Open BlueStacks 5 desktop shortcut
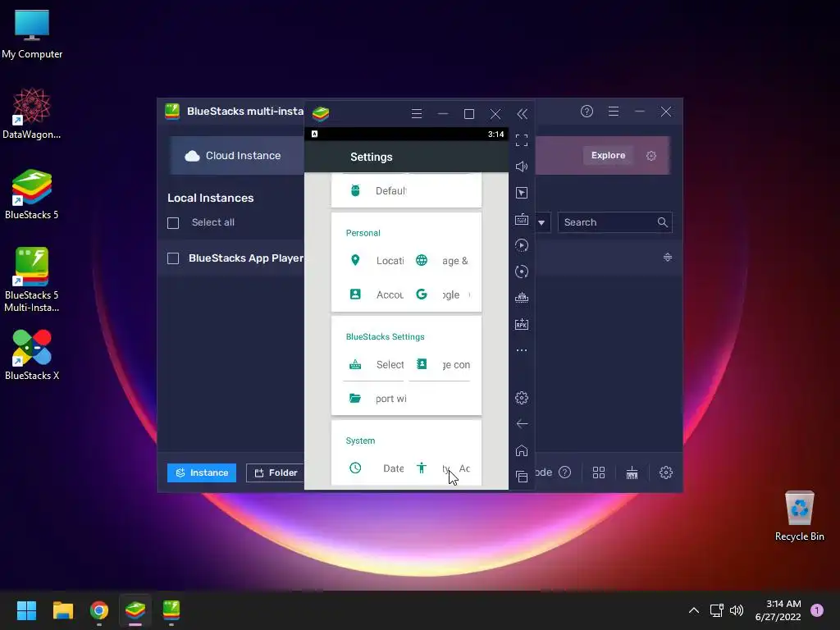This screenshot has width=840, height=630. tap(32, 194)
